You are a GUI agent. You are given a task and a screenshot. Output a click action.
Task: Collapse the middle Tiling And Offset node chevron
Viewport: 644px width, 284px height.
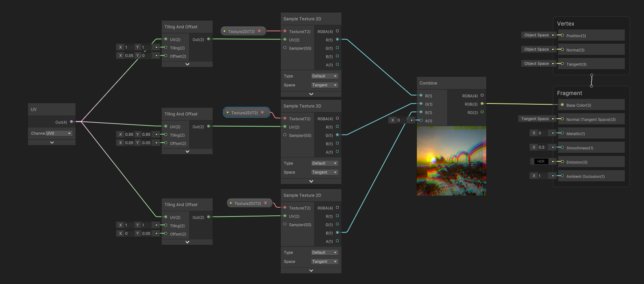click(x=187, y=151)
